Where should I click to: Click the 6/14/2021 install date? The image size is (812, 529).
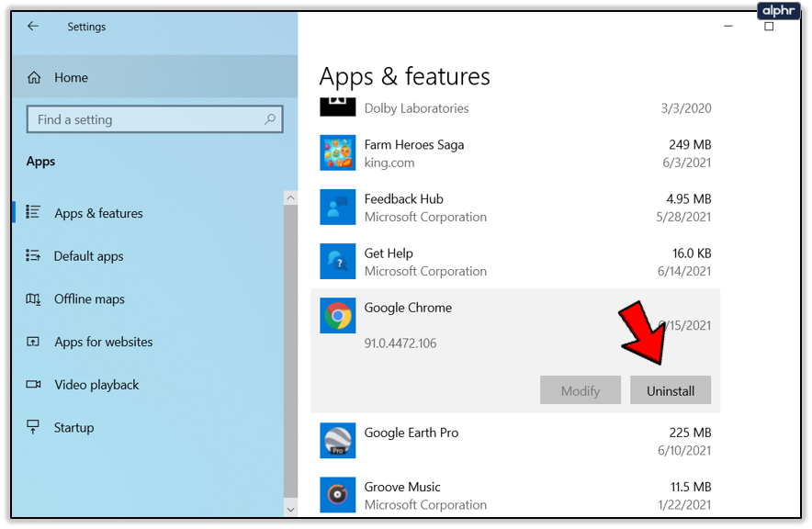click(684, 272)
